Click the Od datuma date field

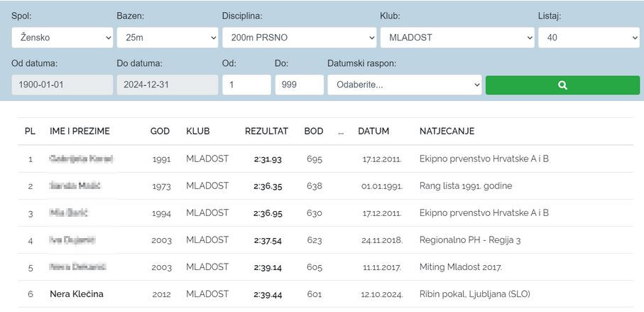62,85
